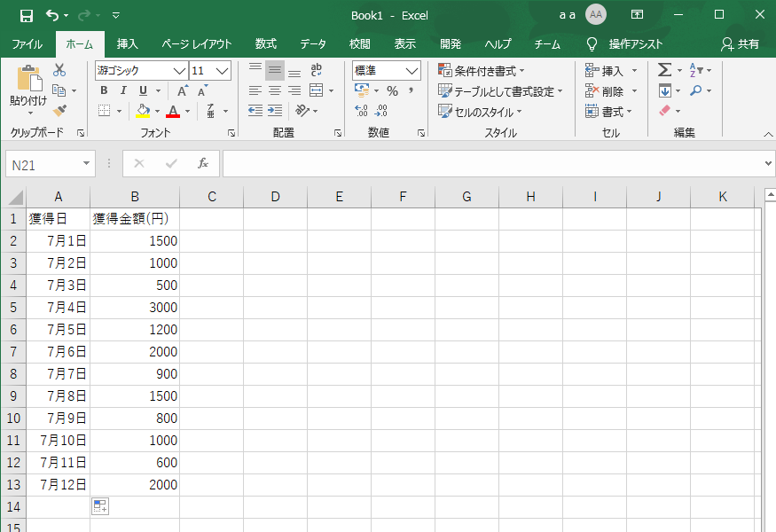The image size is (776, 532).
Task: Click the Clear eraser icon
Action: tap(664, 110)
